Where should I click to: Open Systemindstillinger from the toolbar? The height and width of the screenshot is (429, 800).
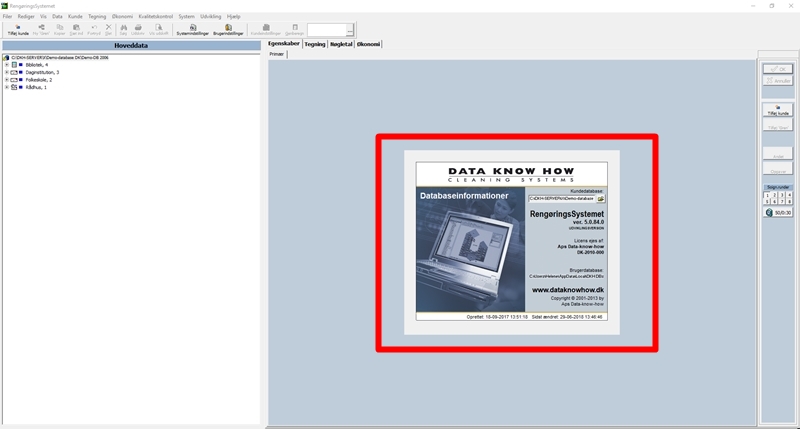pyautogui.click(x=192, y=30)
